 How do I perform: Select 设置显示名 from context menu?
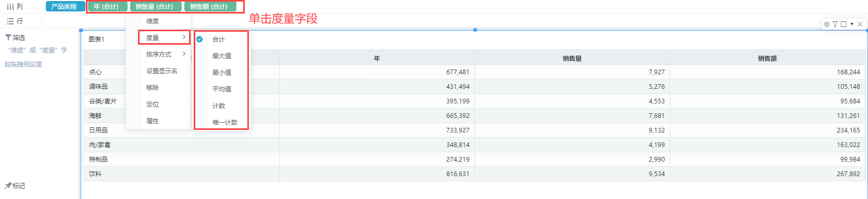[161, 71]
